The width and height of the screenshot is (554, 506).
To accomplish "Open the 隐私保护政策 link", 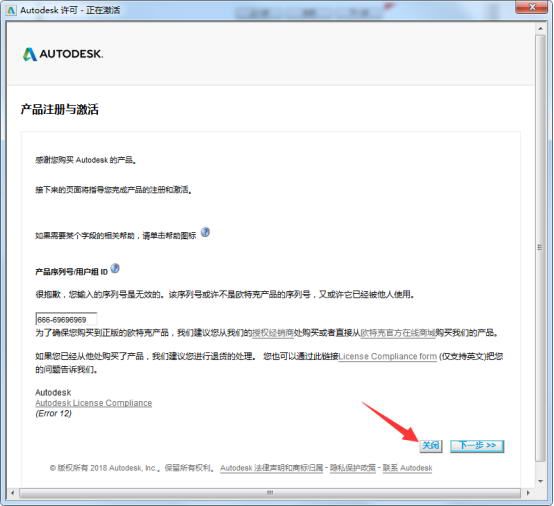I will coord(353,468).
